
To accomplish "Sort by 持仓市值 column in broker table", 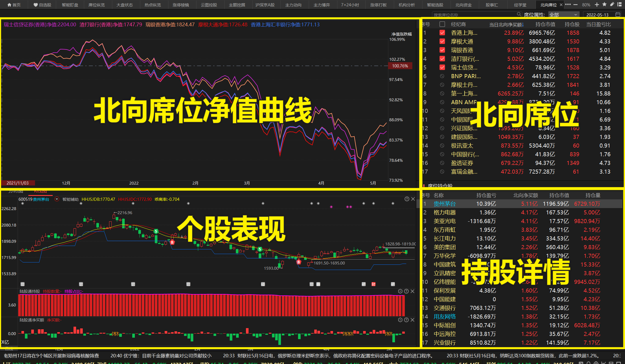I will (x=545, y=24).
